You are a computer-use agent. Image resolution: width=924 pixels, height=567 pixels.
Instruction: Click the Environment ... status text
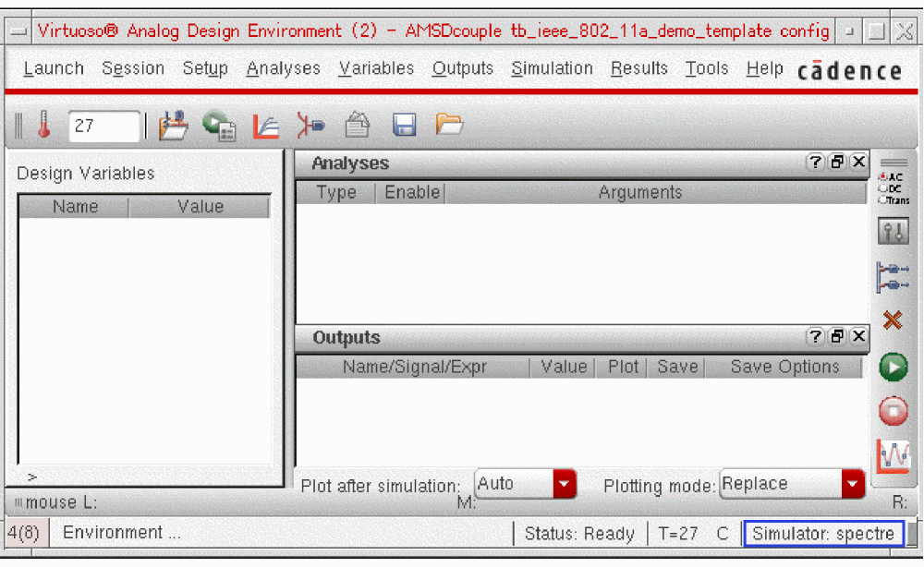pyautogui.click(x=121, y=532)
